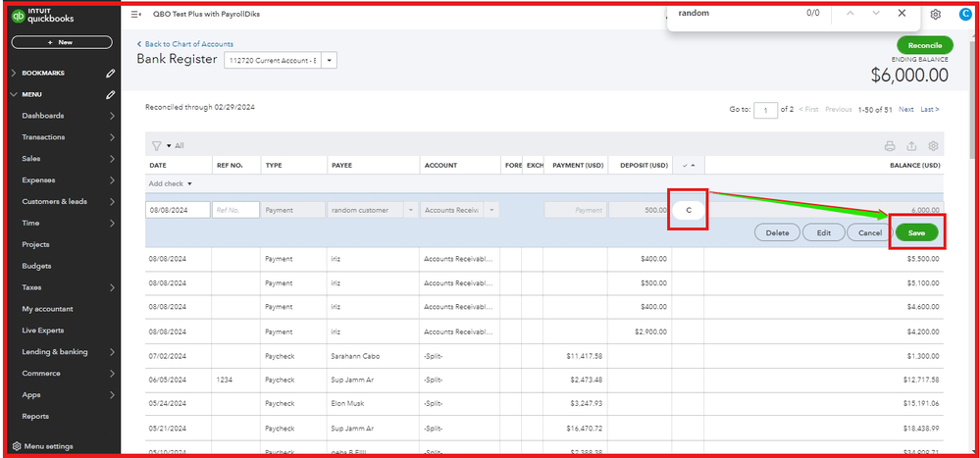Viewport: 980px width, 458px height.
Task: Close the find bar with the X
Action: pos(902,13)
